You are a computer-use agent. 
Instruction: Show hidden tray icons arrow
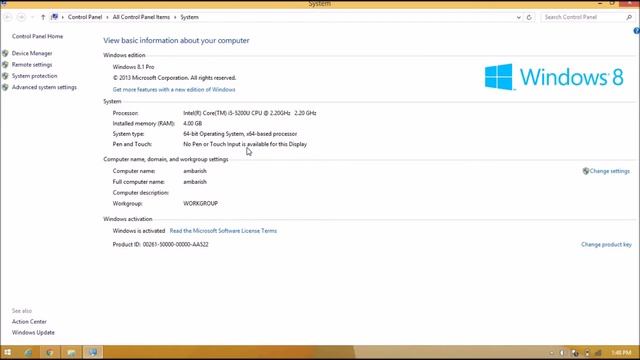click(x=551, y=353)
